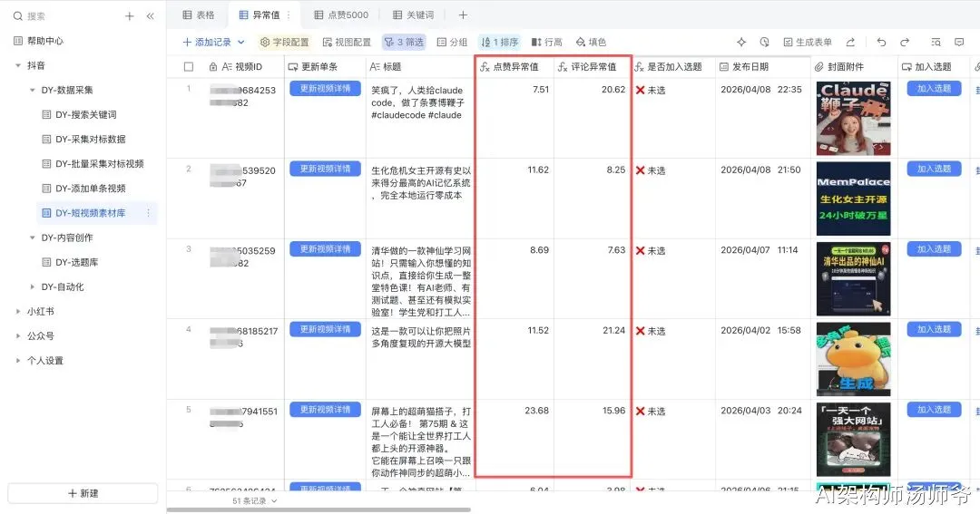Open the find records icon in toolbar
This screenshot has width=980, height=514.
(936, 42)
